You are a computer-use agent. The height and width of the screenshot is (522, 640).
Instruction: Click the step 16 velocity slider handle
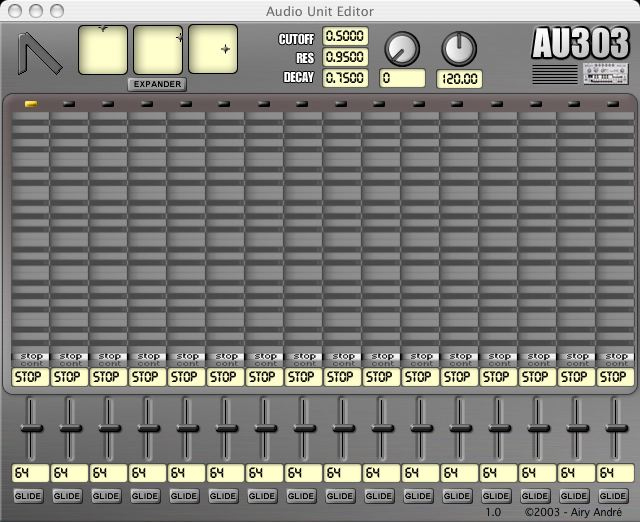pos(616,428)
